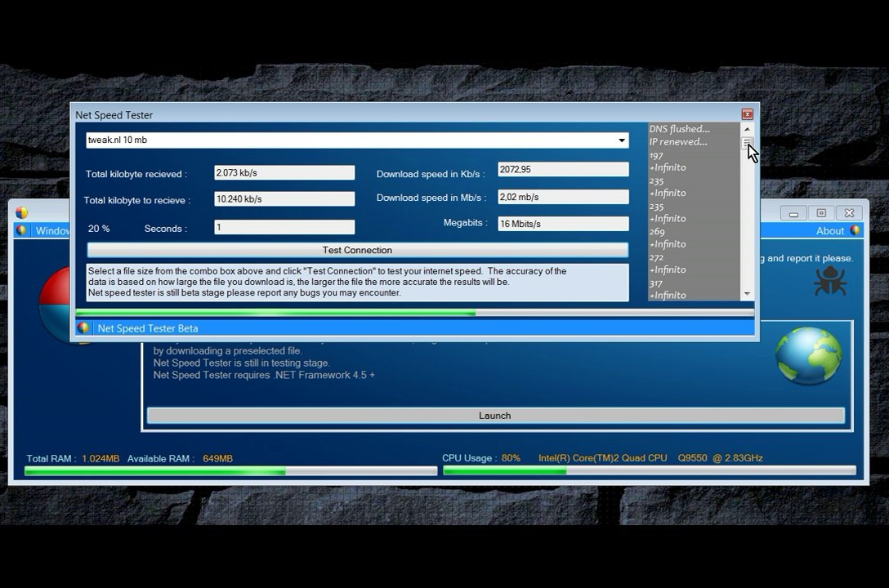Click the Total RAM 1.024MB value
Screen dimensions: 889x588
[x=101, y=458]
